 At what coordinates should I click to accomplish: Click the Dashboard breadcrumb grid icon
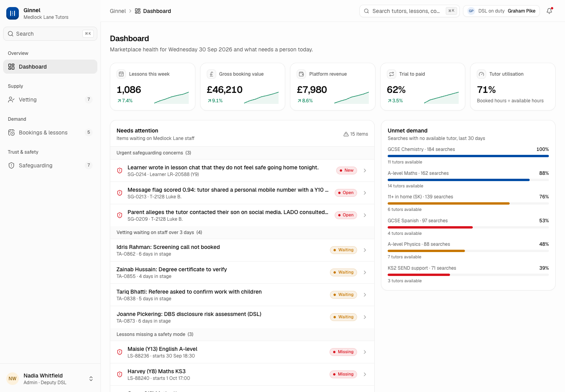tap(138, 11)
